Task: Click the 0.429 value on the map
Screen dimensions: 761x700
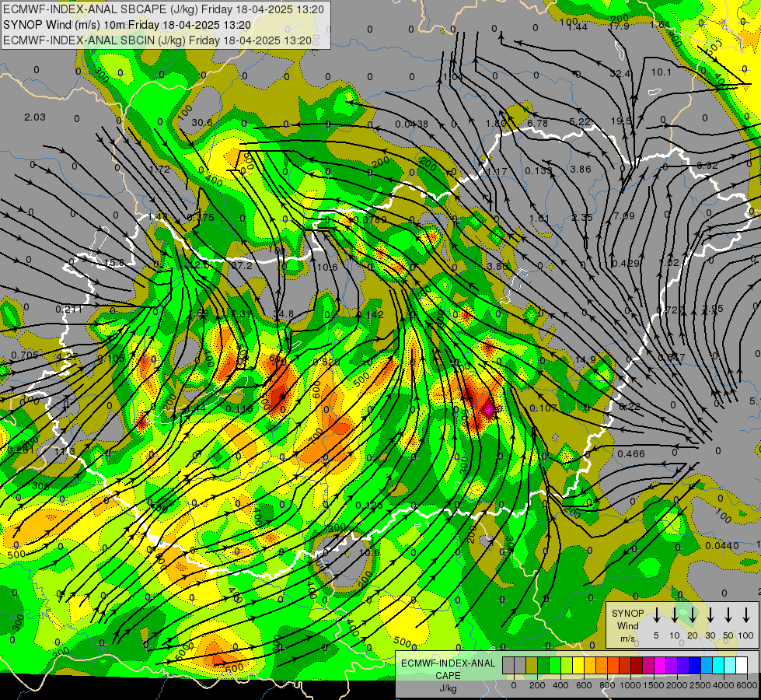Action: point(626,264)
